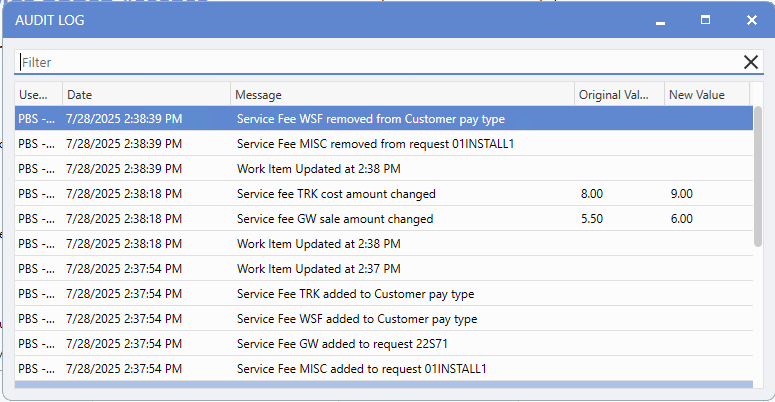
Task: Sort by the Date column header
Action: pyautogui.click(x=146, y=94)
